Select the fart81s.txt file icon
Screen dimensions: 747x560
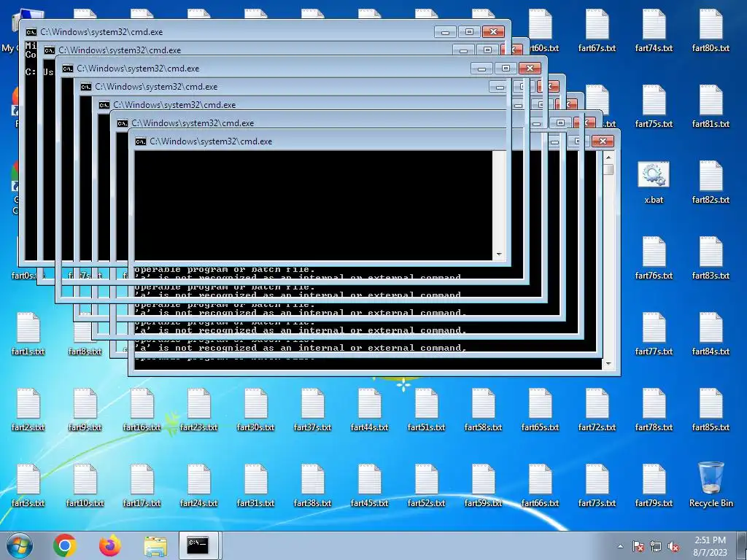click(x=711, y=106)
